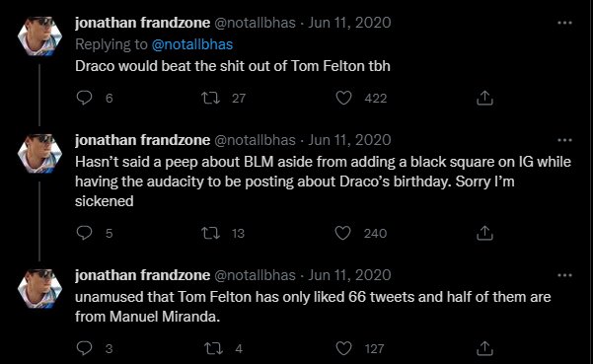The width and height of the screenshot is (593, 364).
Task: Like the tweet with 127 likes
Action: 343,348
